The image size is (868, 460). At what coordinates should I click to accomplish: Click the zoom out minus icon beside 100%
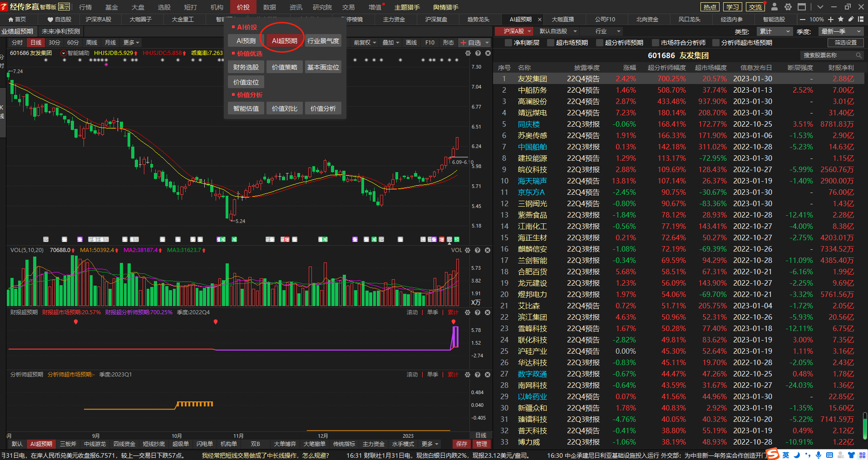[803, 20]
